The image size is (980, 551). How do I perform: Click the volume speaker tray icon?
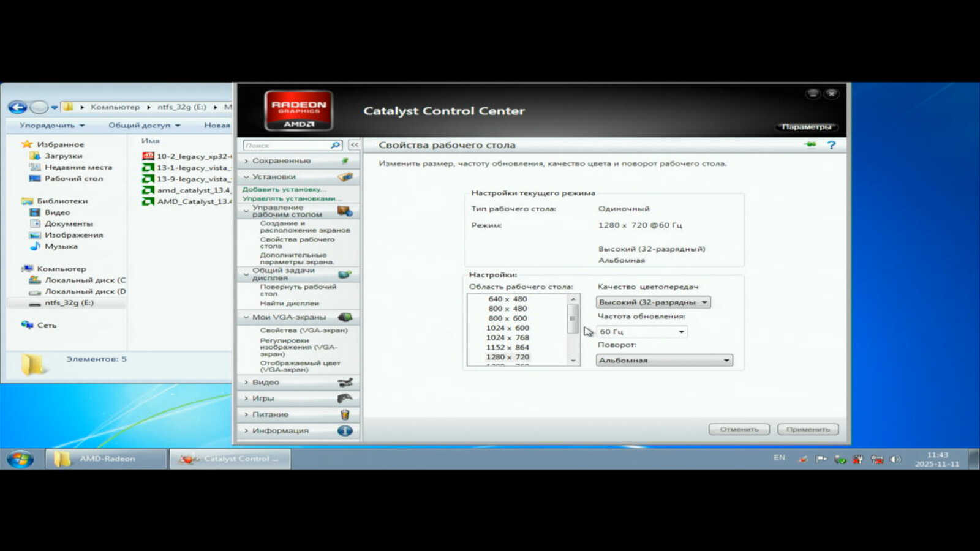(895, 459)
